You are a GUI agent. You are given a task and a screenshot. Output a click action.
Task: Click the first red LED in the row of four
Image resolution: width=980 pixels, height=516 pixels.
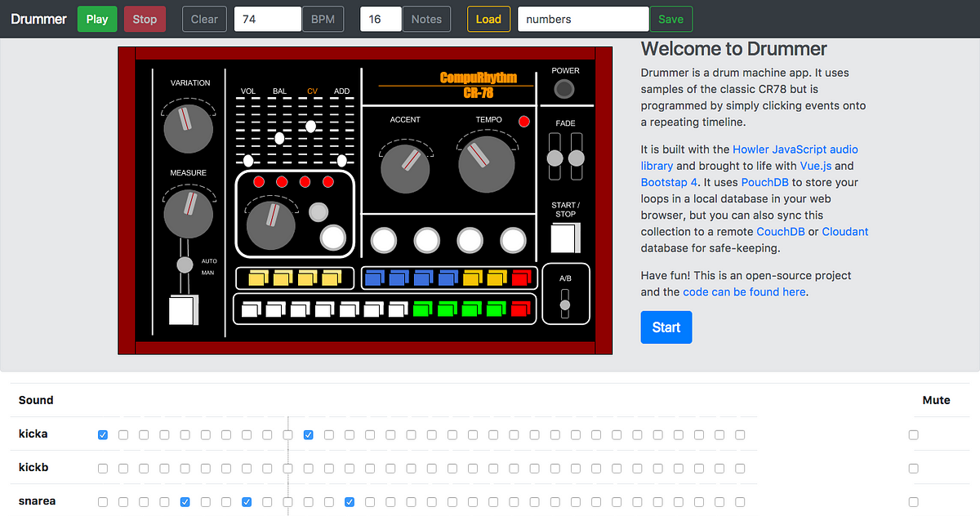tap(259, 182)
